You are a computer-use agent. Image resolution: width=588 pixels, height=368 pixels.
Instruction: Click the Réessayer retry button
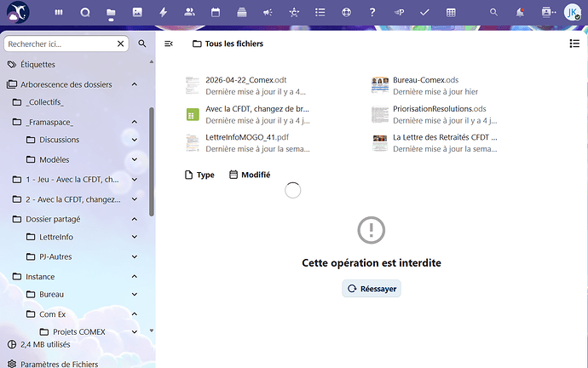click(x=372, y=289)
